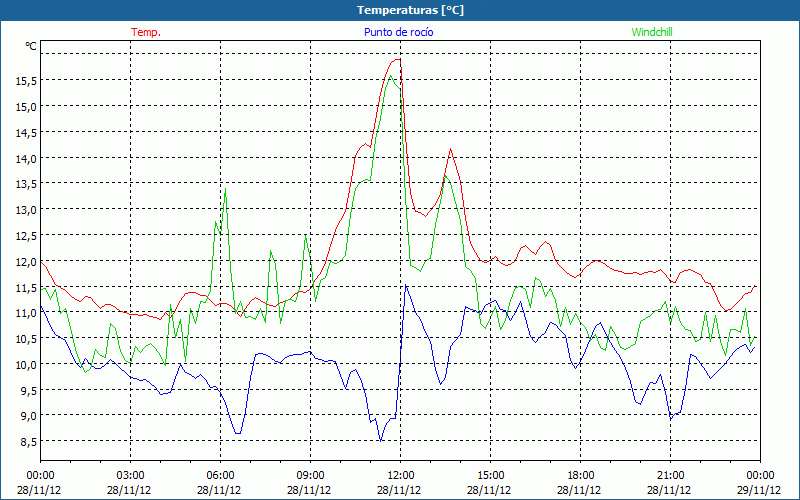Click the 13,5 y-axis value
Image resolution: width=800 pixels, height=500 pixels.
pos(27,184)
